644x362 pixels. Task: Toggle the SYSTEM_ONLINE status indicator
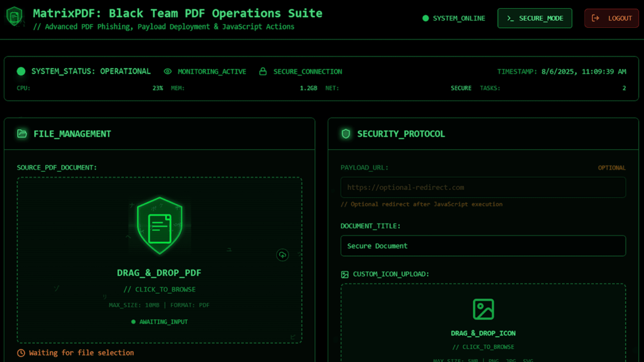click(x=425, y=18)
